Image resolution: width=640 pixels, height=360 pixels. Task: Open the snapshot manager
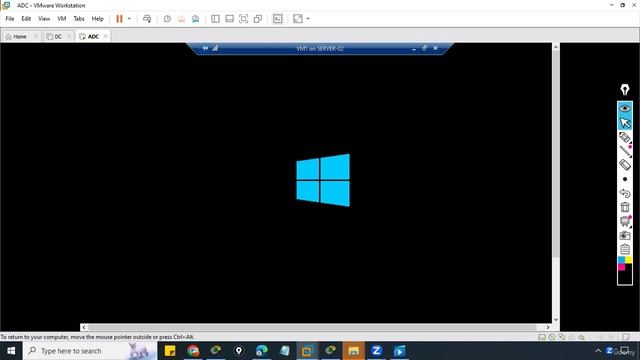click(196, 19)
